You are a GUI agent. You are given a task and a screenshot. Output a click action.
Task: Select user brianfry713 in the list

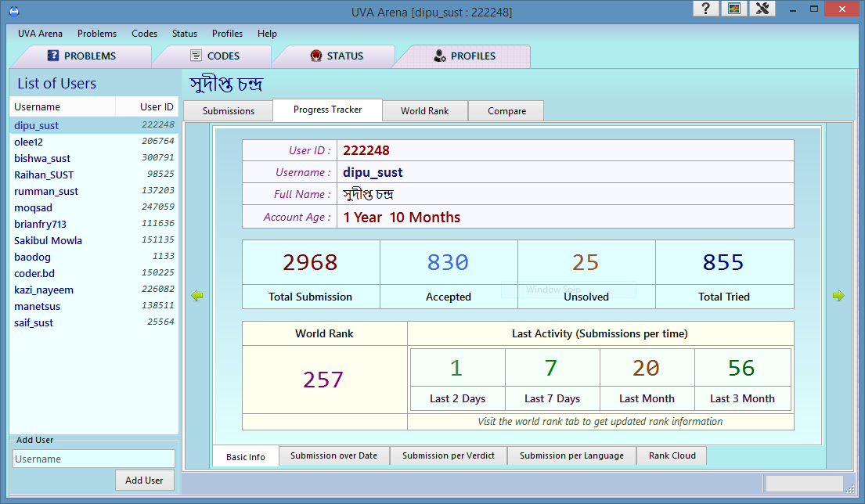click(x=94, y=224)
